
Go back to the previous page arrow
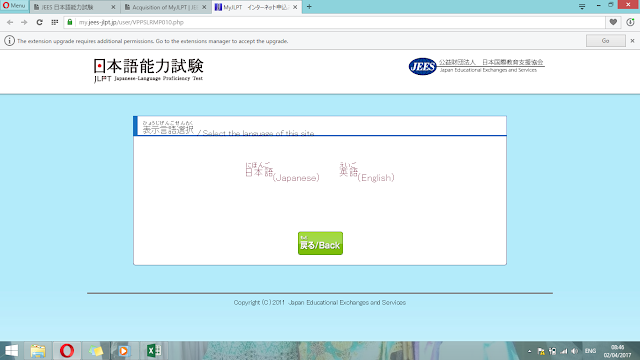point(10,22)
